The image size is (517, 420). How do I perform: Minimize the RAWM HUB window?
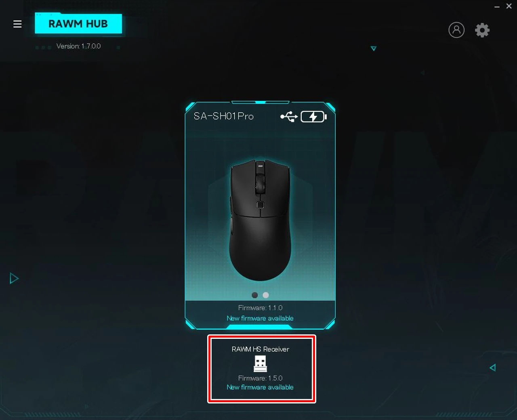point(497,6)
